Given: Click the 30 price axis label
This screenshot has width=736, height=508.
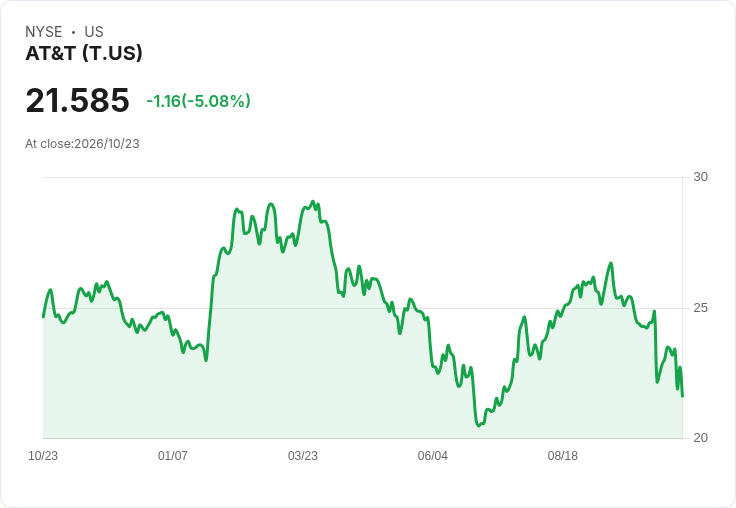Looking at the screenshot, I should click(x=700, y=177).
